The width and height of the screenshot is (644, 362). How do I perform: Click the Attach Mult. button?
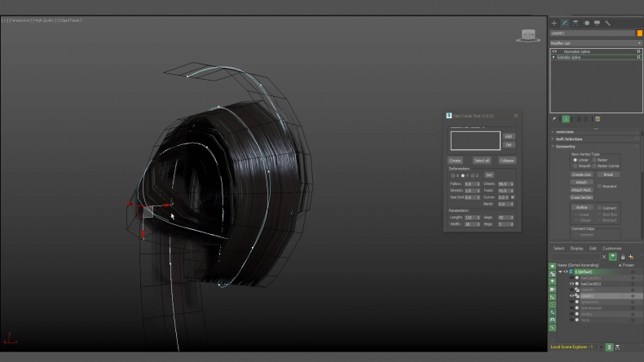pos(581,190)
